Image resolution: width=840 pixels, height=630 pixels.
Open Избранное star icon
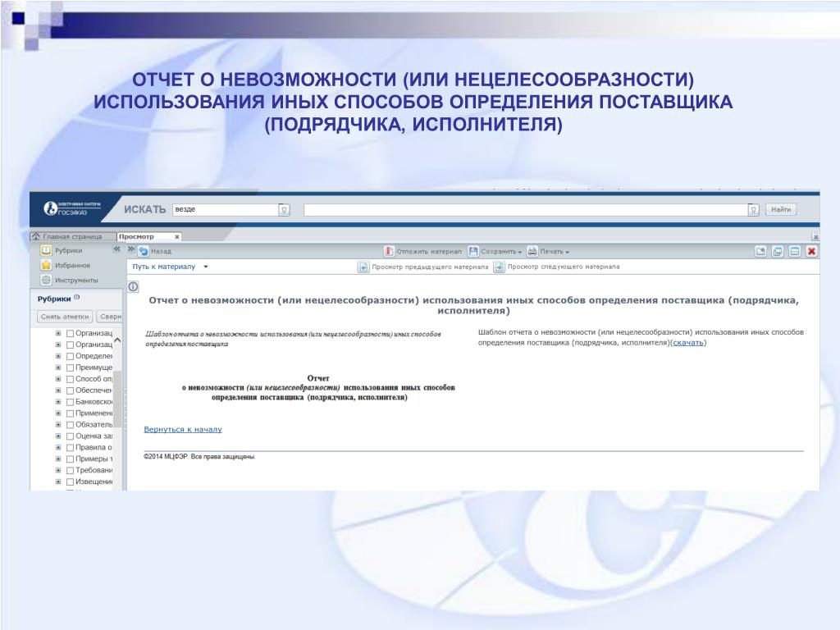[47, 265]
